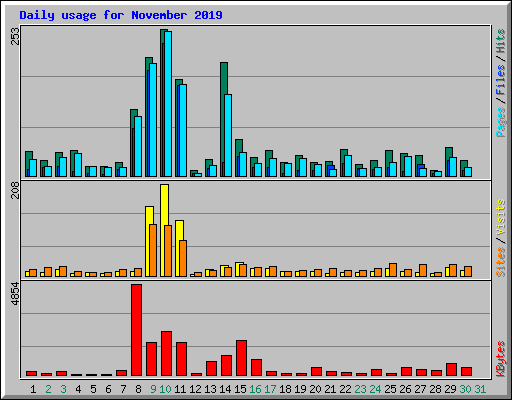Image resolution: width=512 pixels, height=400 pixels.
Task: Click the Hits legend label
Action: point(500,41)
